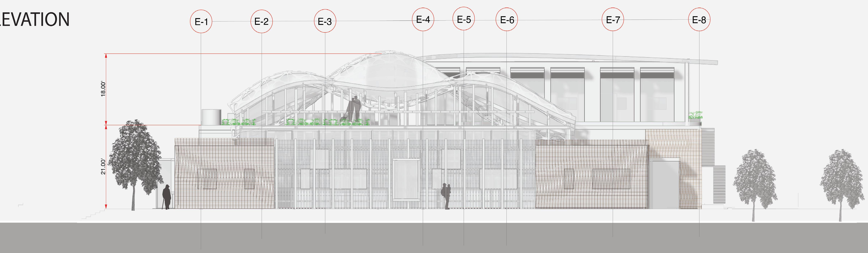Click the 21.00' dimension label
Image resolution: width=868 pixels, height=253 pixels.
click(103, 167)
